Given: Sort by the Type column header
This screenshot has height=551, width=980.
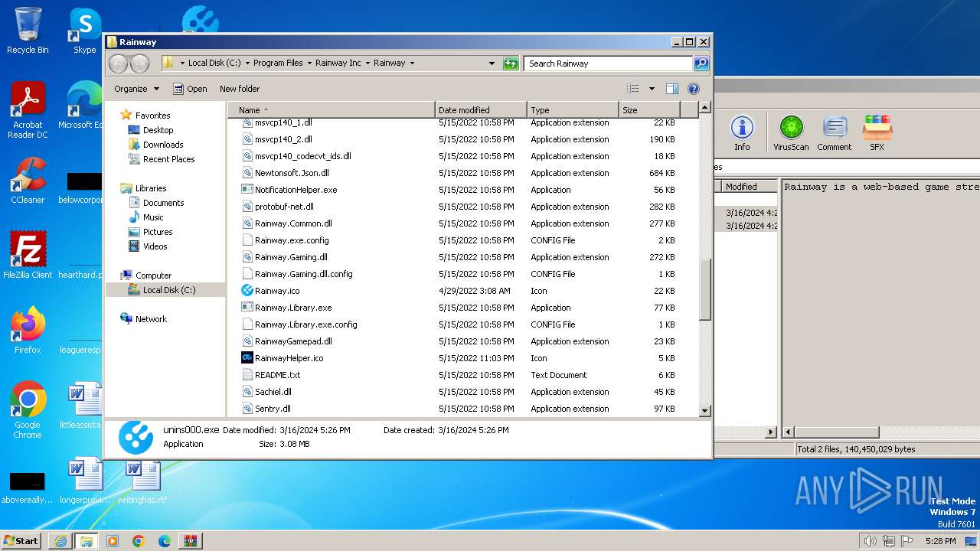Looking at the screenshot, I should coord(573,110).
